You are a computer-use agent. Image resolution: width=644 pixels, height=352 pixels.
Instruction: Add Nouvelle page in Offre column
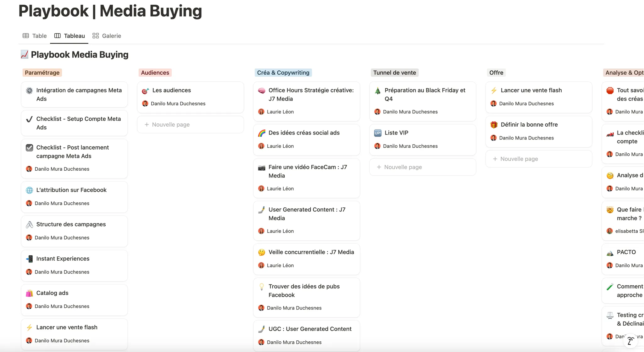pyautogui.click(x=539, y=159)
